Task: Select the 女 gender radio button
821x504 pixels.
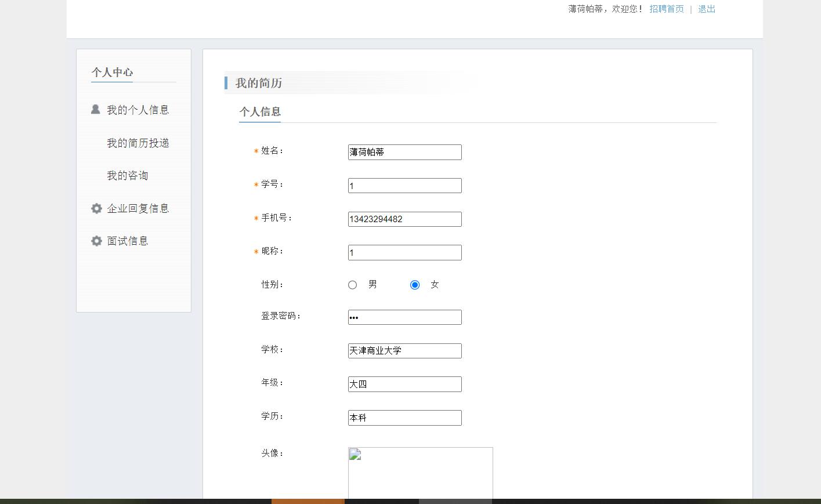Action: pyautogui.click(x=414, y=285)
